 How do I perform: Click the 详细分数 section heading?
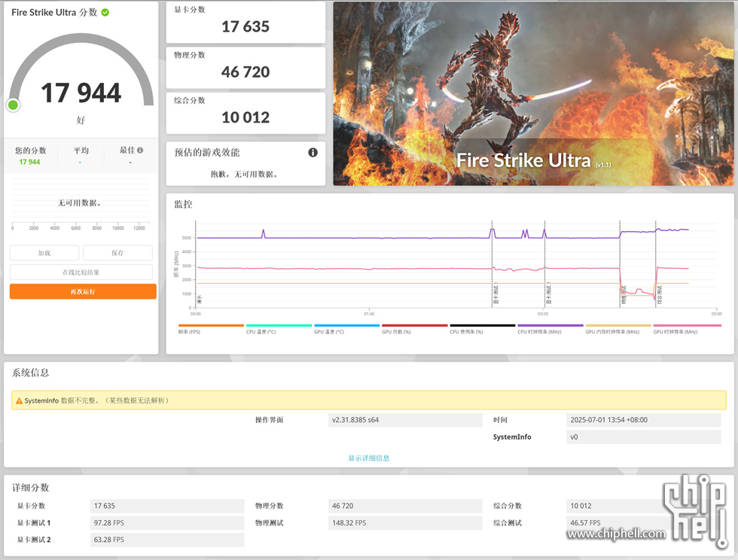click(31, 488)
